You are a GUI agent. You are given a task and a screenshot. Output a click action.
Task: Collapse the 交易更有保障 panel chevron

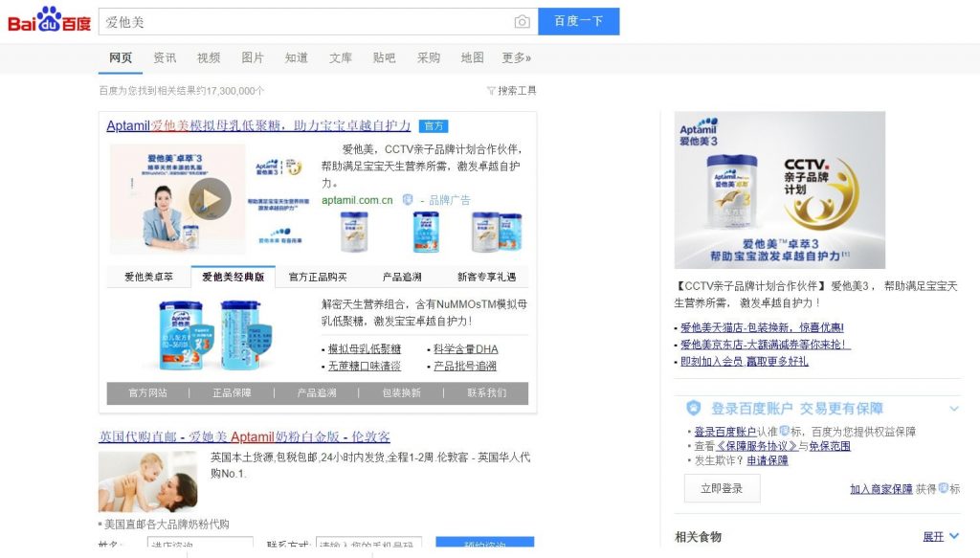[954, 409]
